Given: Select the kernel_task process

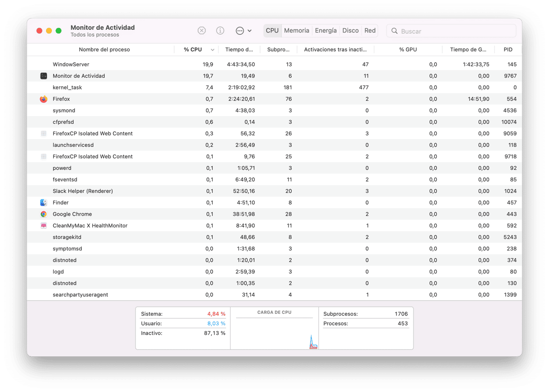Looking at the screenshot, I should click(x=67, y=88).
